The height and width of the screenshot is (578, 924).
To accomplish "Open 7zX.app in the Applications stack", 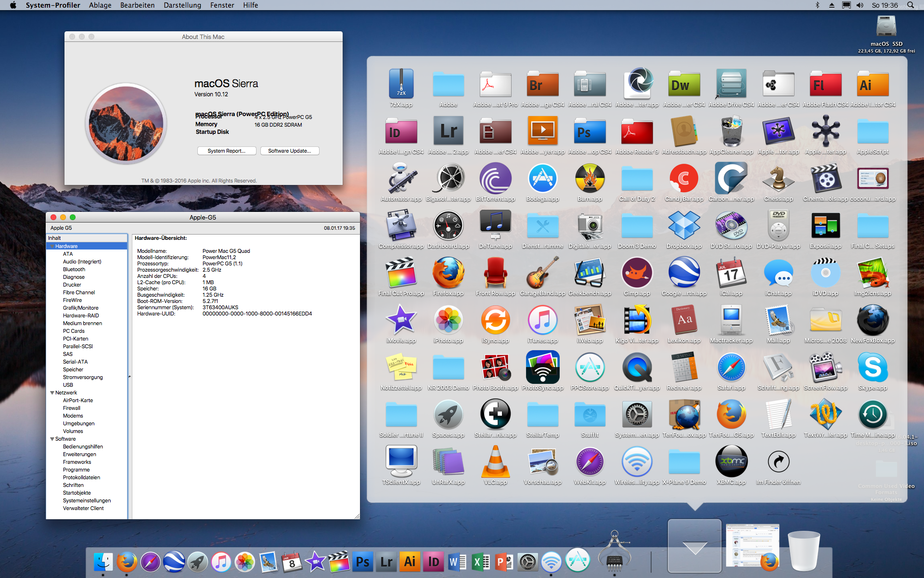I will point(401,84).
